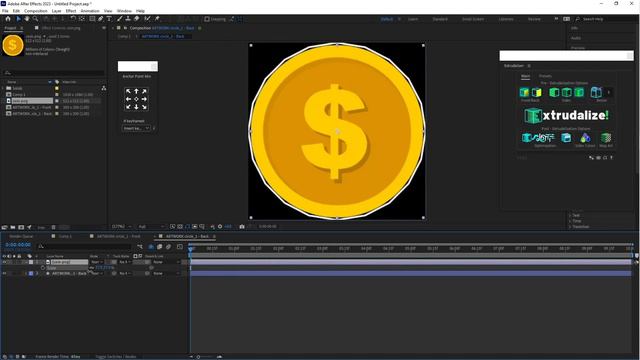Open the coin.png Parent None dropdown
640x360 pixels.
click(166, 262)
